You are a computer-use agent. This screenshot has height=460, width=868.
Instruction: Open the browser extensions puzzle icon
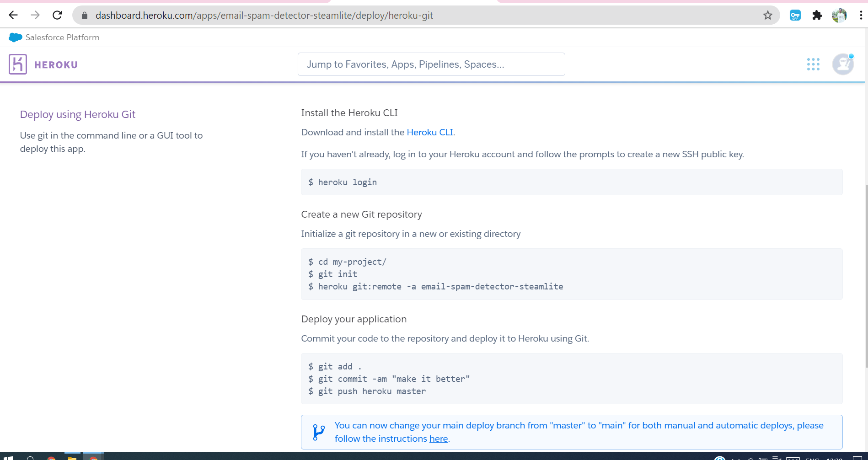tap(817, 15)
